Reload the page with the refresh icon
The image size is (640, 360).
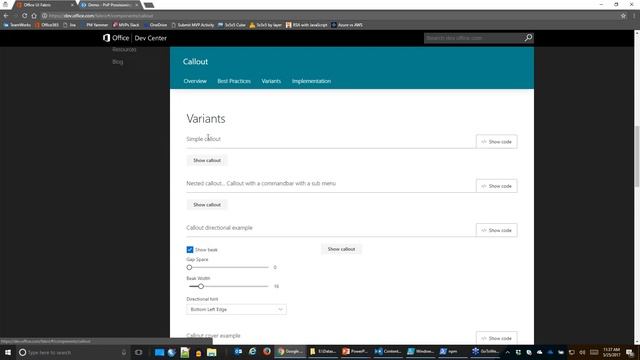(24, 16)
